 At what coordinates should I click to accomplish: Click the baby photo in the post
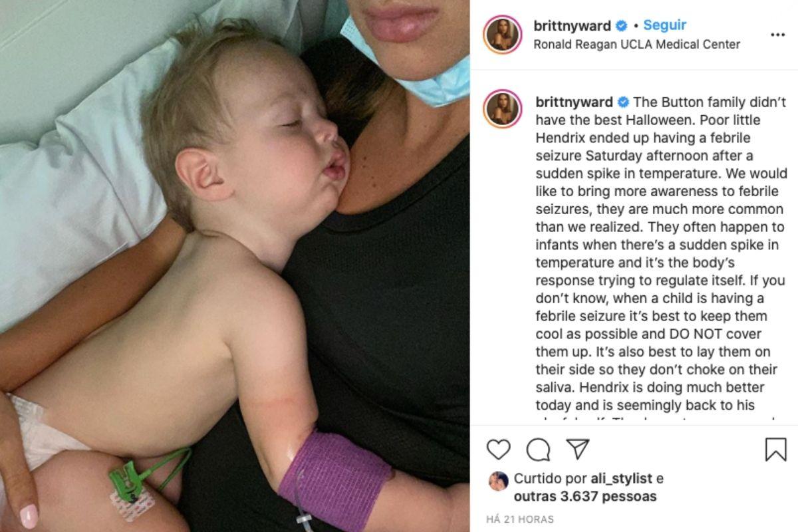235,266
